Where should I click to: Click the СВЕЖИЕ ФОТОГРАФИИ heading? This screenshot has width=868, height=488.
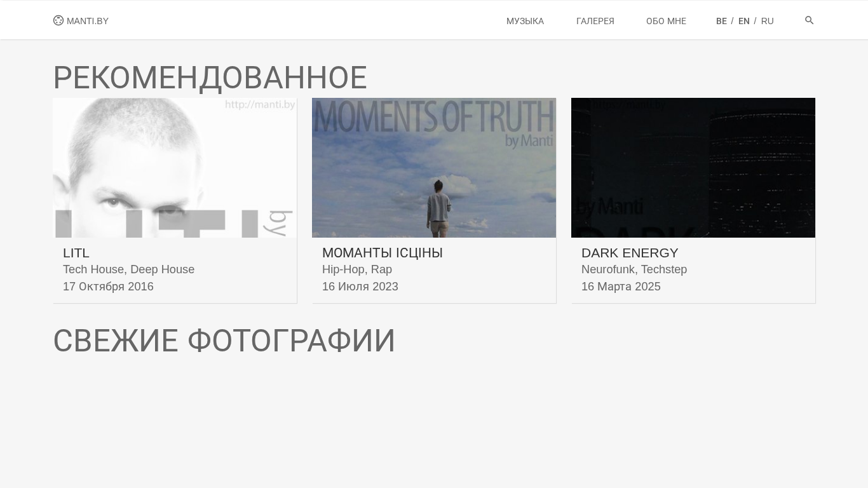(224, 341)
